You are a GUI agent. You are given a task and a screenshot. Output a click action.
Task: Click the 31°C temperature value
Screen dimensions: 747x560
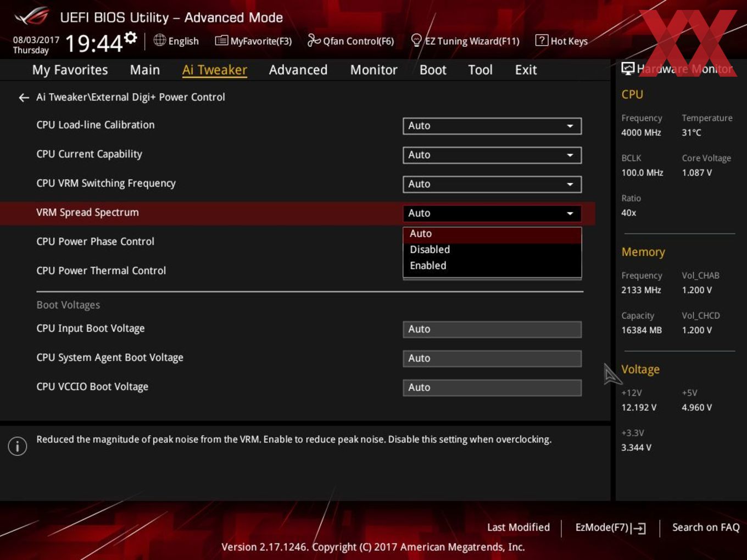(x=692, y=133)
